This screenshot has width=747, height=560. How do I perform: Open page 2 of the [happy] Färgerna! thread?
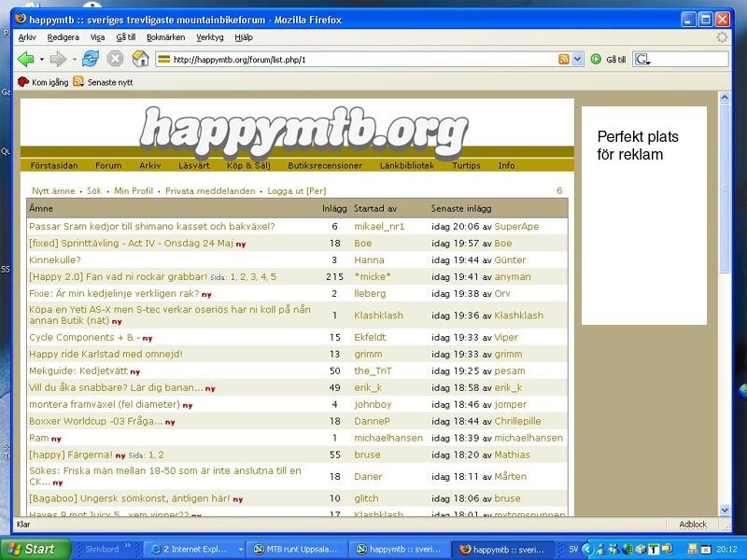[161, 455]
